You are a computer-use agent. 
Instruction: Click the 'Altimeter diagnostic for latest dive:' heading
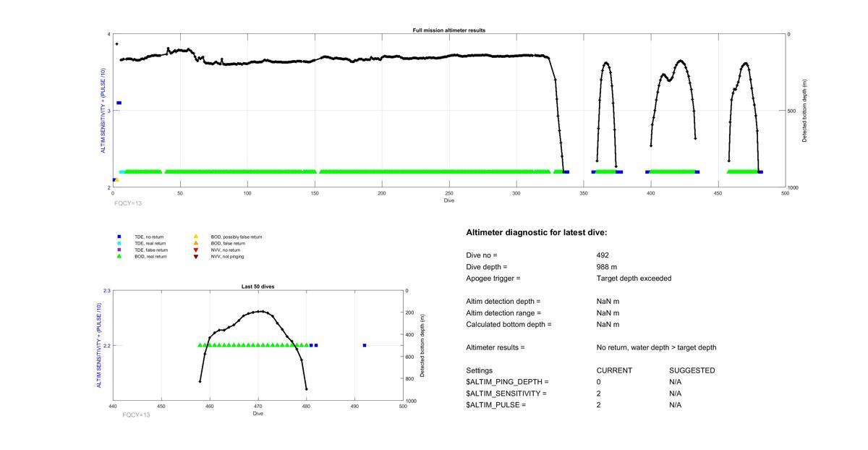[537, 233]
